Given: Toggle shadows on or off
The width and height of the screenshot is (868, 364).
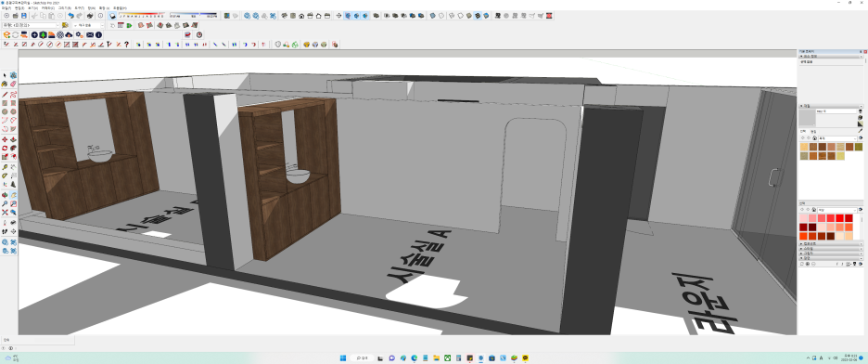Looking at the screenshot, I should tap(112, 16).
